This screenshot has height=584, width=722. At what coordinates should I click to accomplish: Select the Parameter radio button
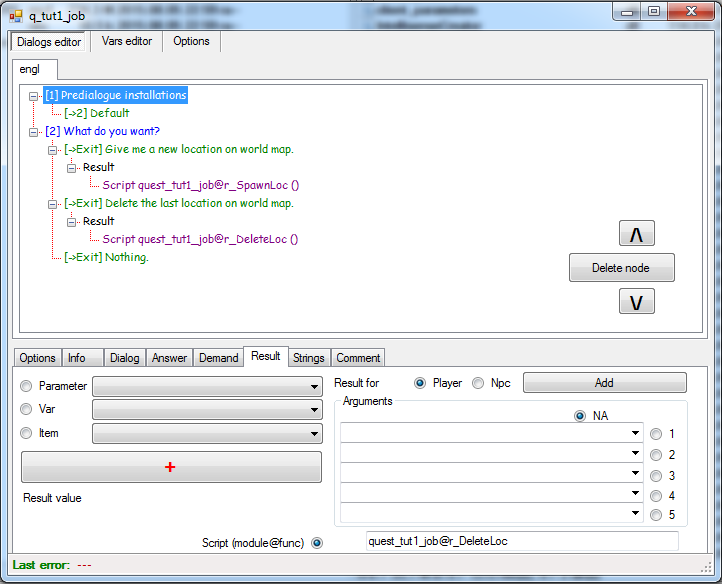click(x=26, y=386)
